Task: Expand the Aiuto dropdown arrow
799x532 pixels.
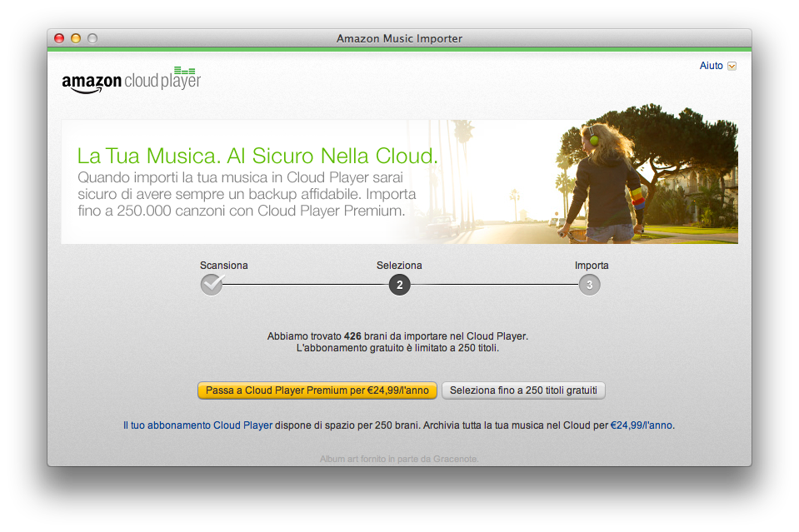Action: pos(732,67)
